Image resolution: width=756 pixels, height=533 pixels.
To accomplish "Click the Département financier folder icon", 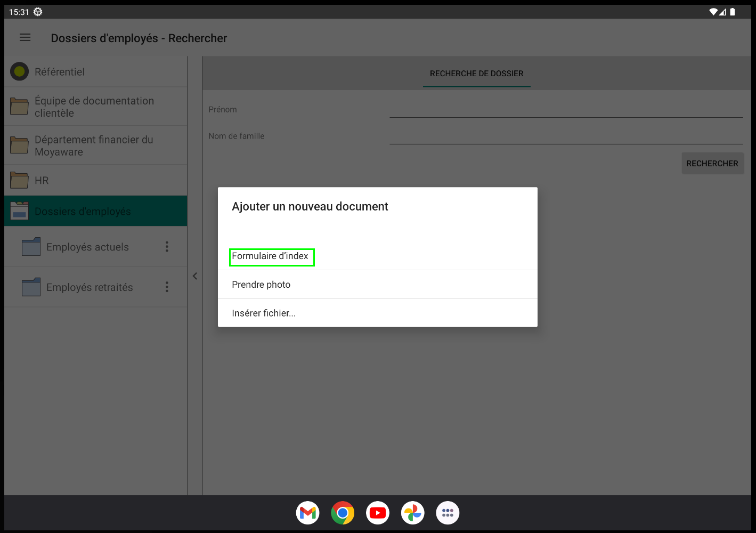I will [x=20, y=145].
